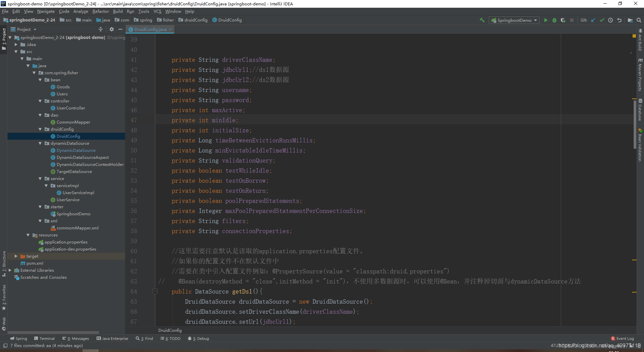Image resolution: width=644 pixels, height=352 pixels.
Task: Open the Bean Validation side panel
Action: 640,145
